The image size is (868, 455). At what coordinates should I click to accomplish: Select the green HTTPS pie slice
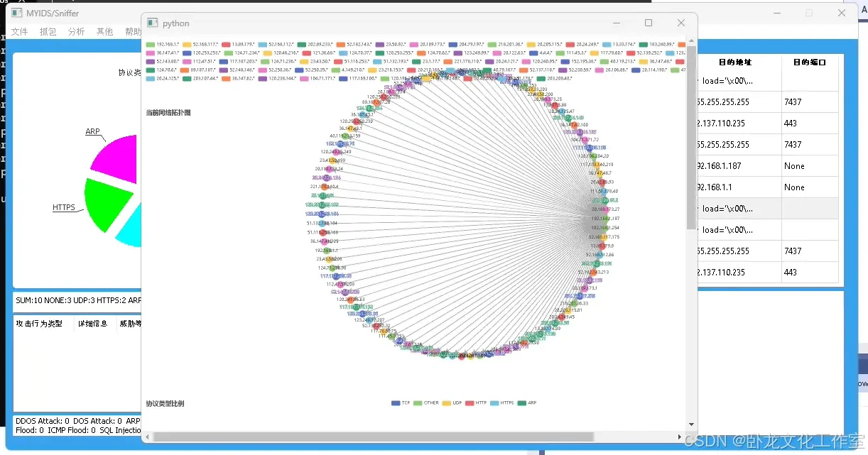point(108,204)
